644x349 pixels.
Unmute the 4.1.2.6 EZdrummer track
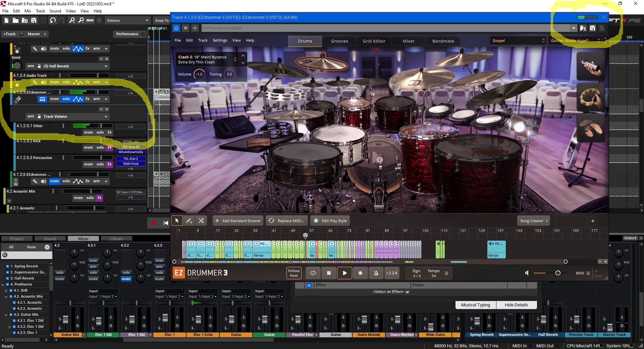click(x=54, y=181)
